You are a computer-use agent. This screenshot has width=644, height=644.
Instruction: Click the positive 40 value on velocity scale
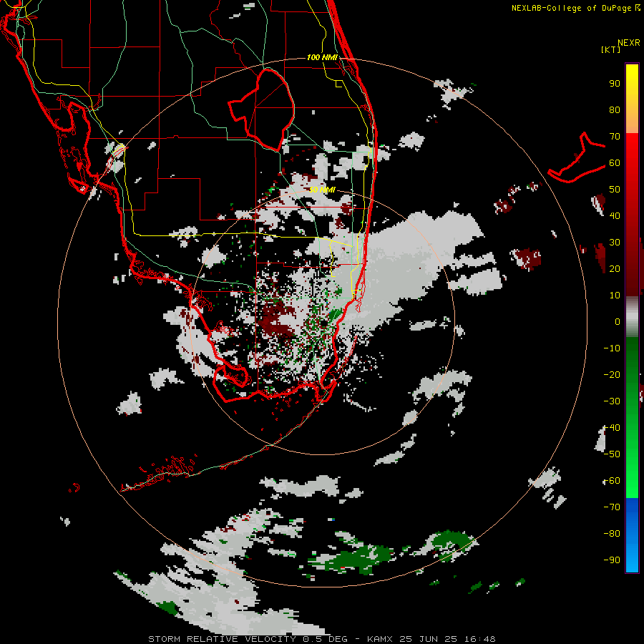tap(615, 216)
